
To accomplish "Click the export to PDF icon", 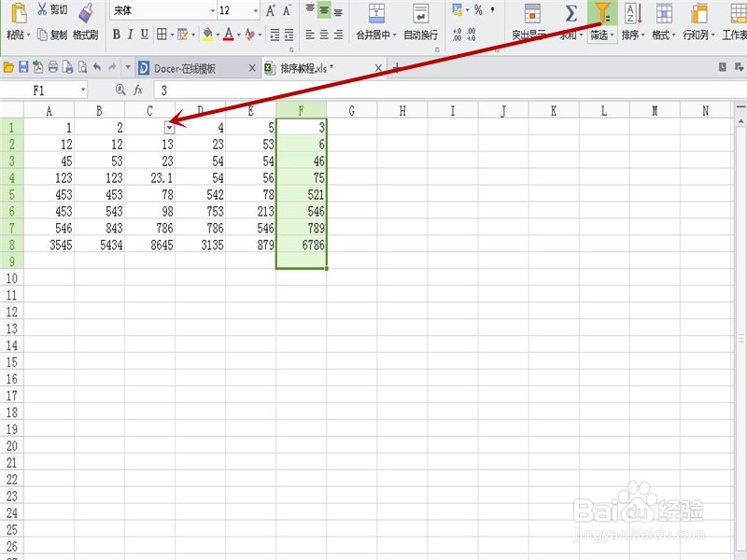I will 38,67.
